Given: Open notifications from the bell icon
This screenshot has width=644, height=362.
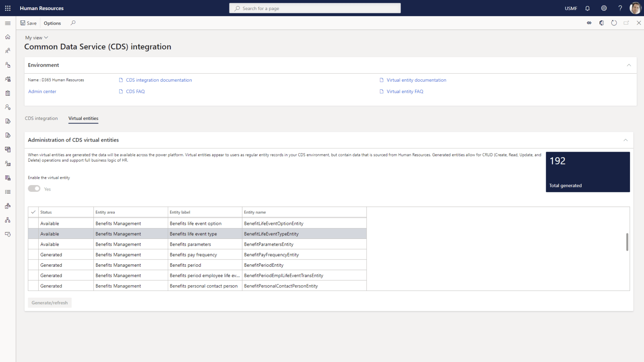Looking at the screenshot, I should [588, 8].
